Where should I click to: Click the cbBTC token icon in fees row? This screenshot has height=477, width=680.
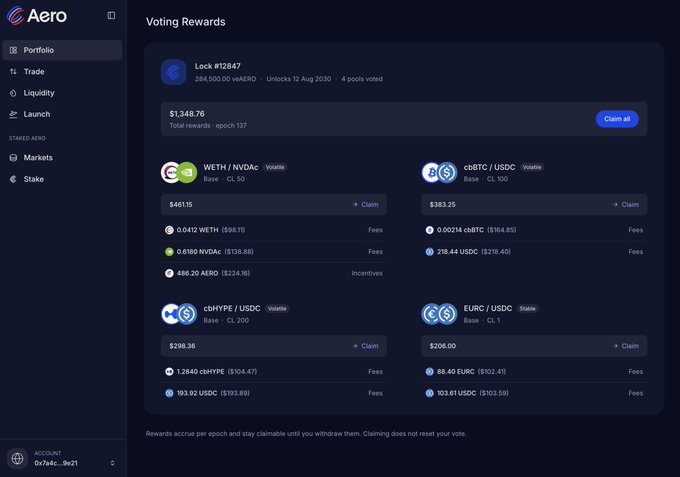[x=429, y=230]
